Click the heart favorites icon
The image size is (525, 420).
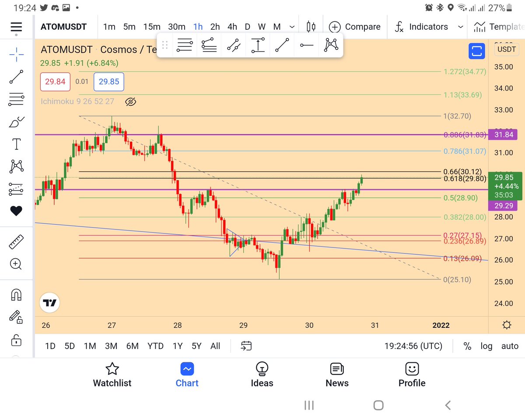16,211
